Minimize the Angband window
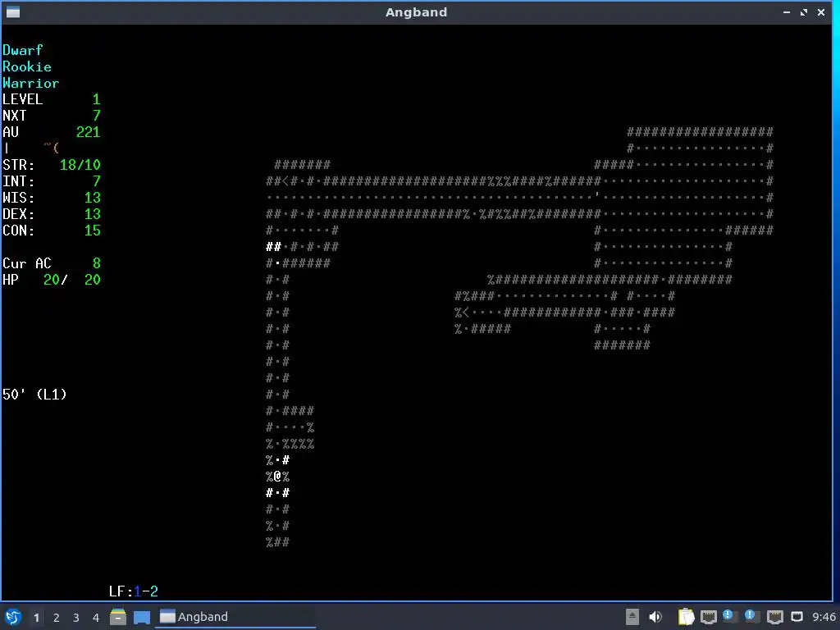This screenshot has height=630, width=840. [x=787, y=11]
